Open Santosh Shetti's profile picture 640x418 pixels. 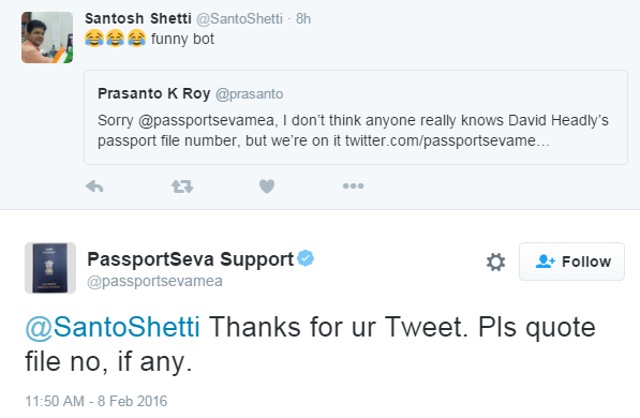pyautogui.click(x=47, y=38)
